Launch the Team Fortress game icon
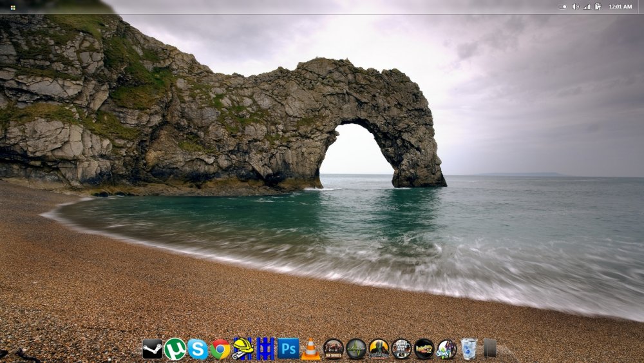 pos(334,349)
